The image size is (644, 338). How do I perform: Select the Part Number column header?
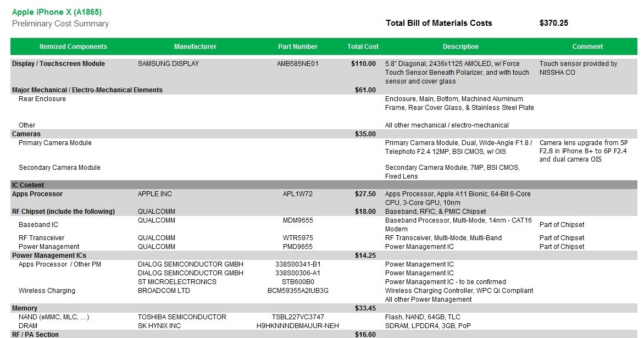click(297, 46)
